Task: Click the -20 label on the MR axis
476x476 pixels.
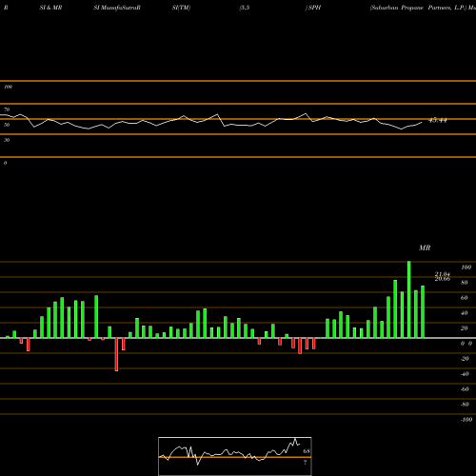Action: click(465, 359)
